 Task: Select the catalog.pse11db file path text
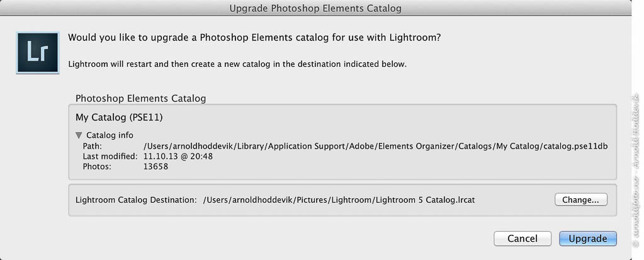click(x=375, y=146)
